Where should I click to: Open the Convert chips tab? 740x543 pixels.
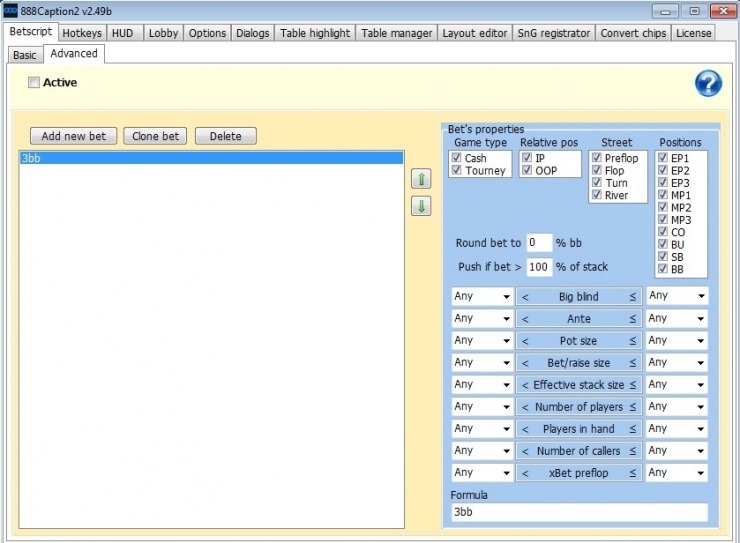pos(633,33)
